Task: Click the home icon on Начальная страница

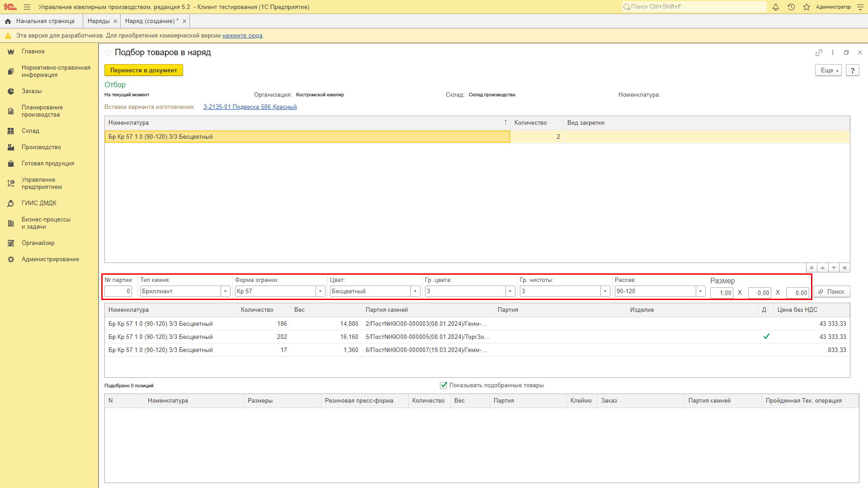Action: pyautogui.click(x=8, y=21)
